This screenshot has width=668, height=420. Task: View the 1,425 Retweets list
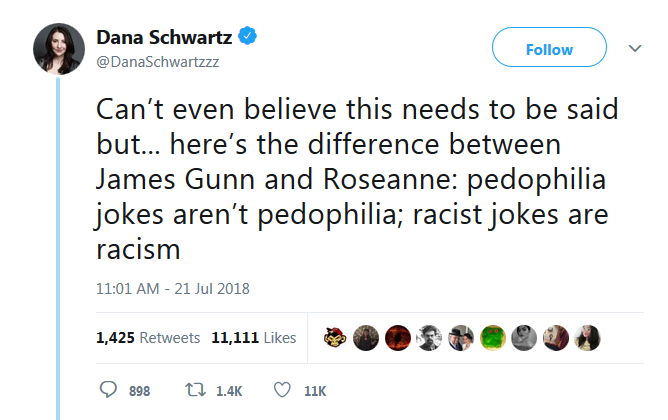coord(148,338)
